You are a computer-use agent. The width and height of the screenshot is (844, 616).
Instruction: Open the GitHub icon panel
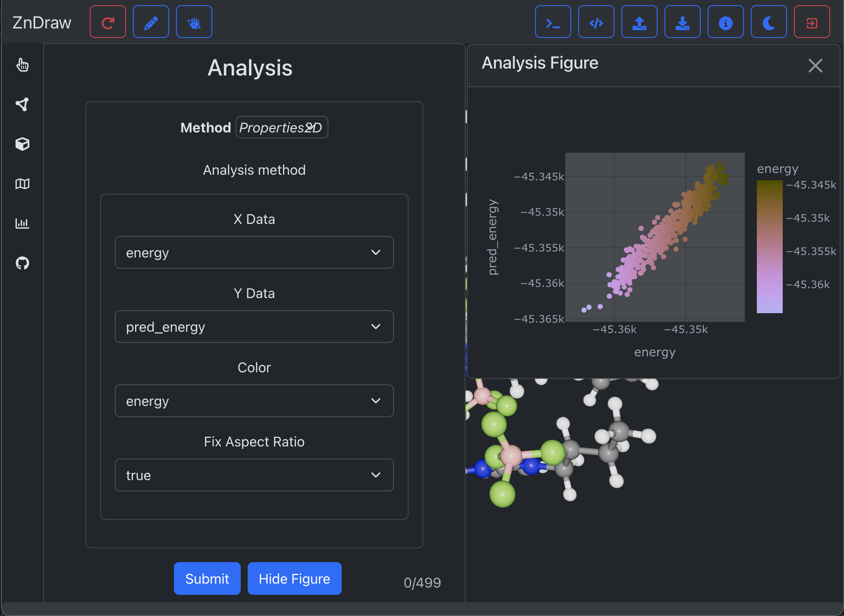click(x=22, y=263)
